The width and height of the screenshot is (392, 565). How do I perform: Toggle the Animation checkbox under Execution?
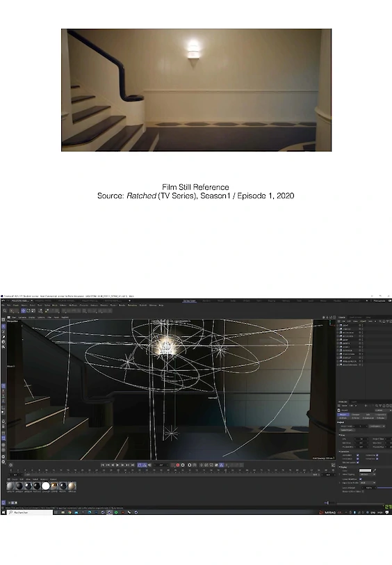(x=357, y=455)
